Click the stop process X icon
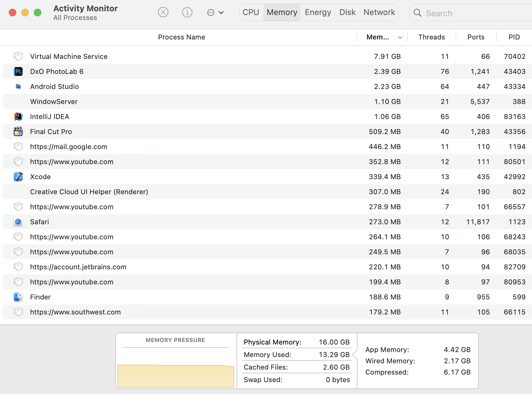This screenshot has height=394, width=532. click(x=163, y=13)
